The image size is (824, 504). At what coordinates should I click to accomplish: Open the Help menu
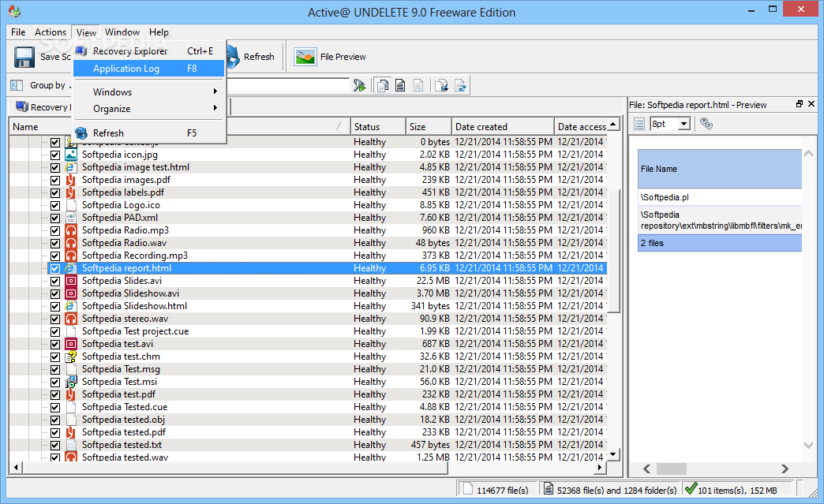pos(159,32)
